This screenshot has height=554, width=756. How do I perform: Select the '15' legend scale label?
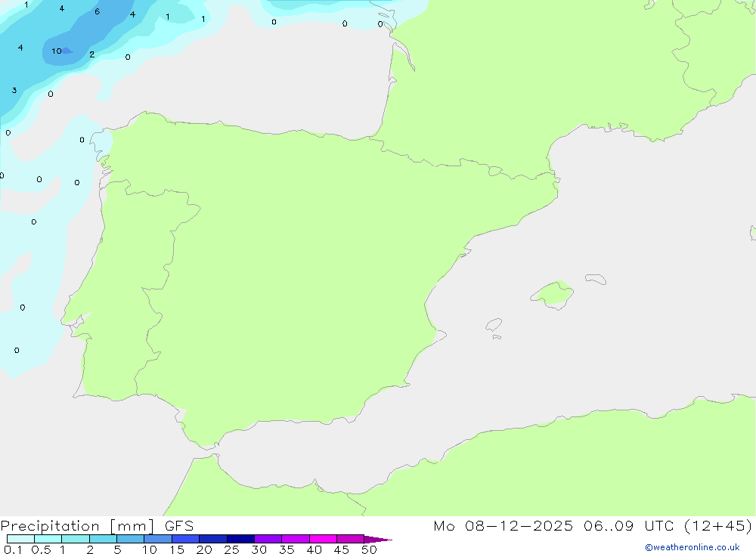click(x=177, y=549)
